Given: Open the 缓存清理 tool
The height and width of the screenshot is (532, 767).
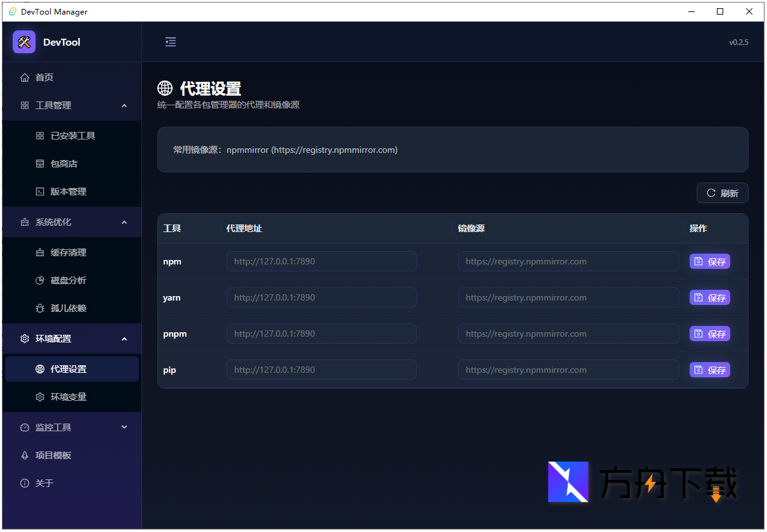Looking at the screenshot, I should [72, 252].
